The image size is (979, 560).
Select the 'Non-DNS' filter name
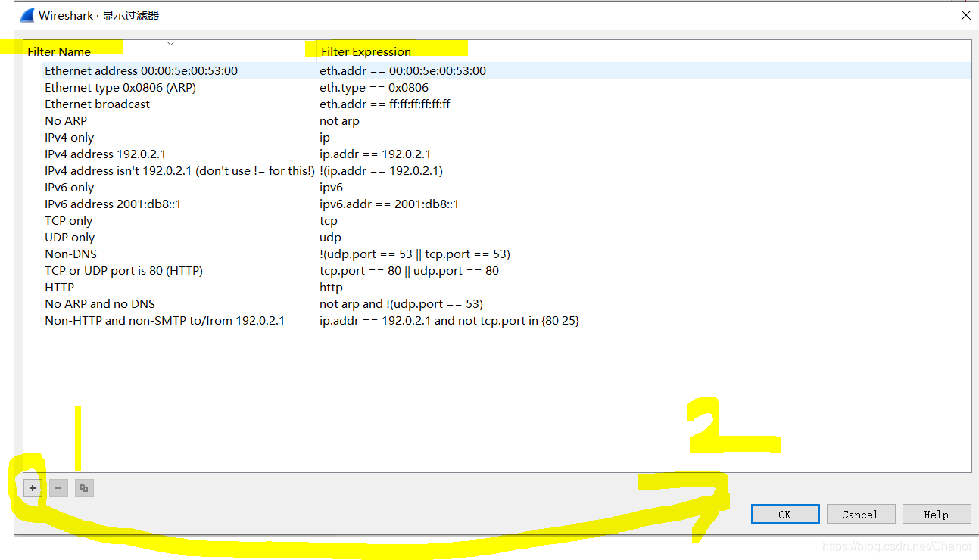pyautogui.click(x=70, y=254)
